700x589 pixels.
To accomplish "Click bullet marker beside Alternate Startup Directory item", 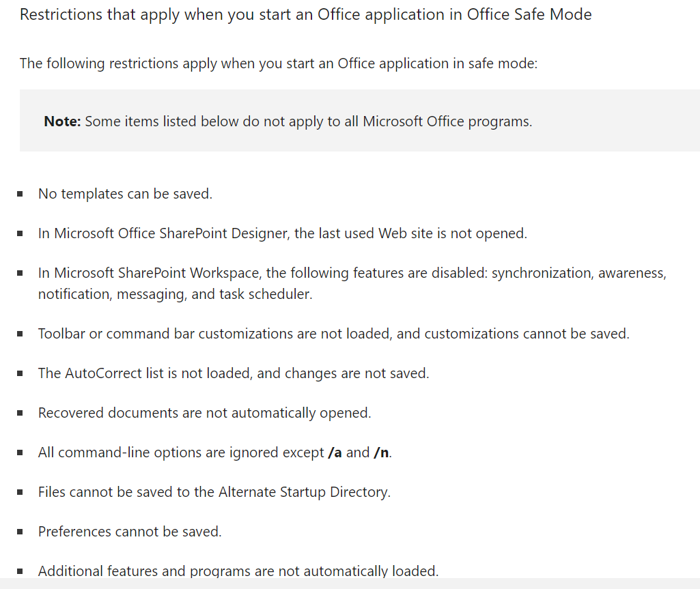I will (20, 492).
